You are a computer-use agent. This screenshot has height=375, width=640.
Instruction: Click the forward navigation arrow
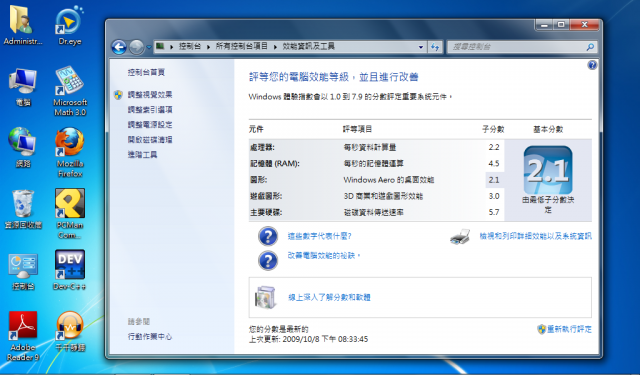pyautogui.click(x=136, y=47)
